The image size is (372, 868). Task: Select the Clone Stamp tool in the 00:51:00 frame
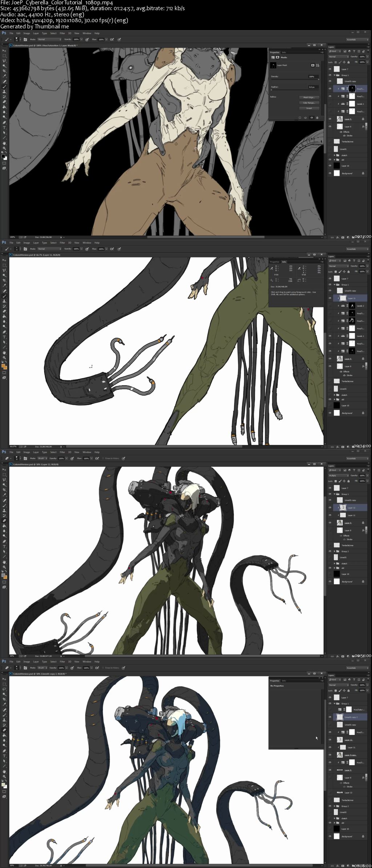pyautogui.click(x=4, y=511)
